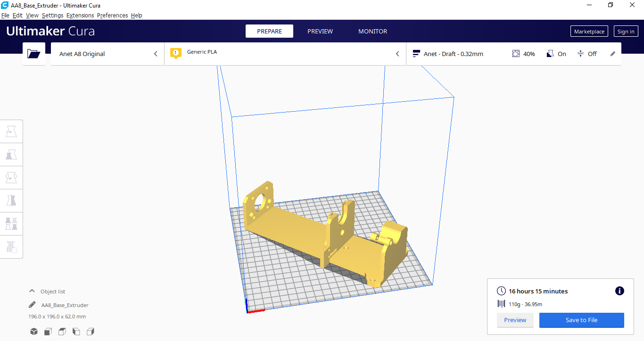644x341 pixels.
Task: Click the Sign in button
Action: tap(626, 32)
